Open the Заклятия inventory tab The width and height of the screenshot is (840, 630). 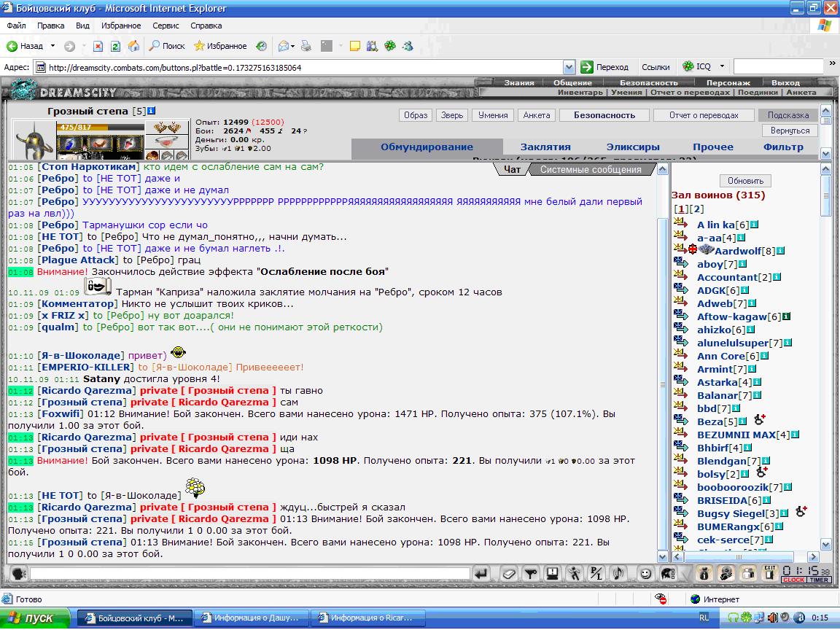pos(545,147)
